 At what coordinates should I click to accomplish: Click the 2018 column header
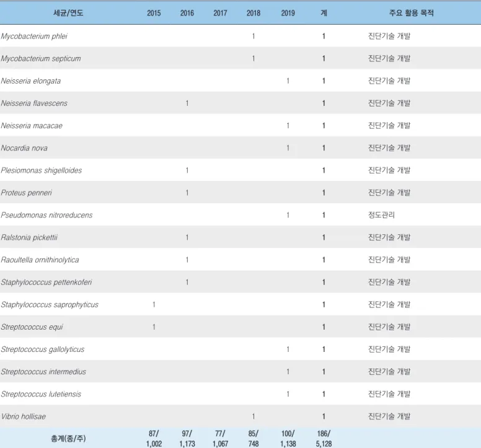[x=254, y=13]
